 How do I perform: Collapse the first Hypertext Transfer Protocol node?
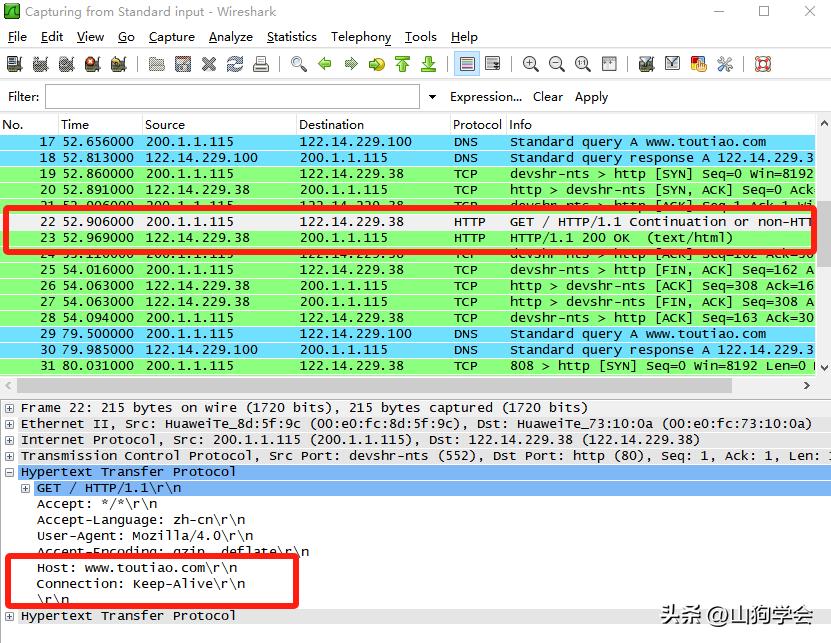pos(10,472)
